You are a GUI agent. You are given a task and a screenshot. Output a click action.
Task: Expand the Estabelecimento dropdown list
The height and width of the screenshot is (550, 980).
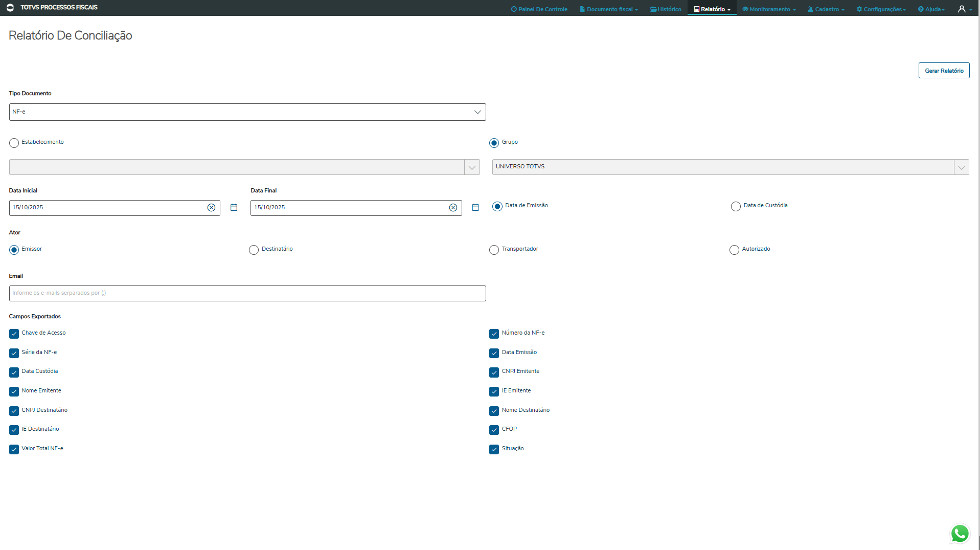tap(472, 167)
